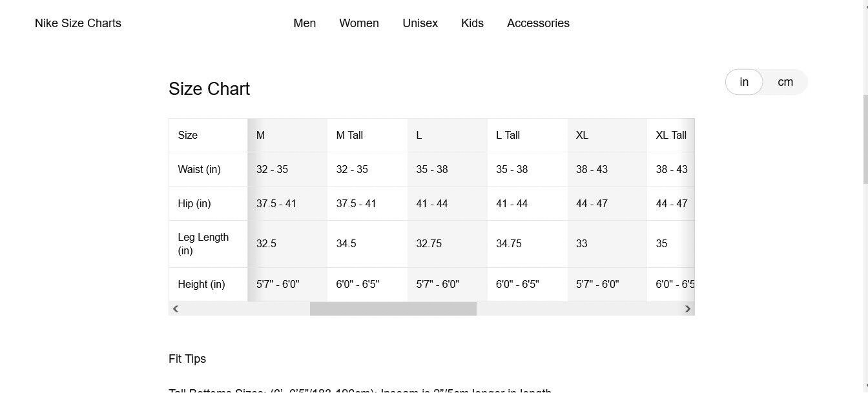Image resolution: width=868 pixels, height=395 pixels.
Task: Select the Waist (in) row label
Action: [x=200, y=170]
